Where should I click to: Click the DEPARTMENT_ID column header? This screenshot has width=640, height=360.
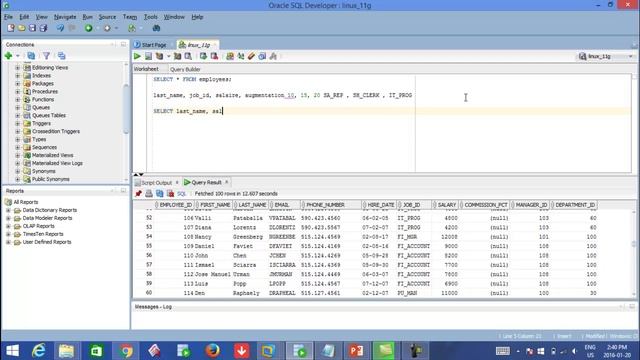(575, 205)
